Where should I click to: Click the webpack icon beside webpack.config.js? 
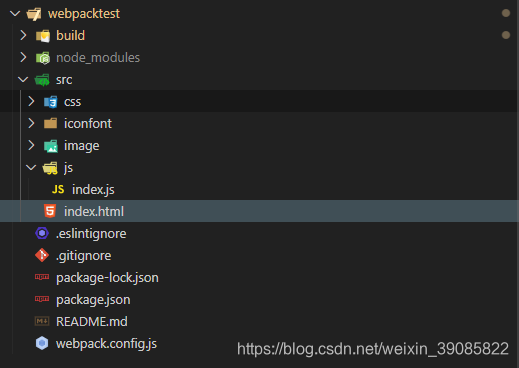(42, 343)
